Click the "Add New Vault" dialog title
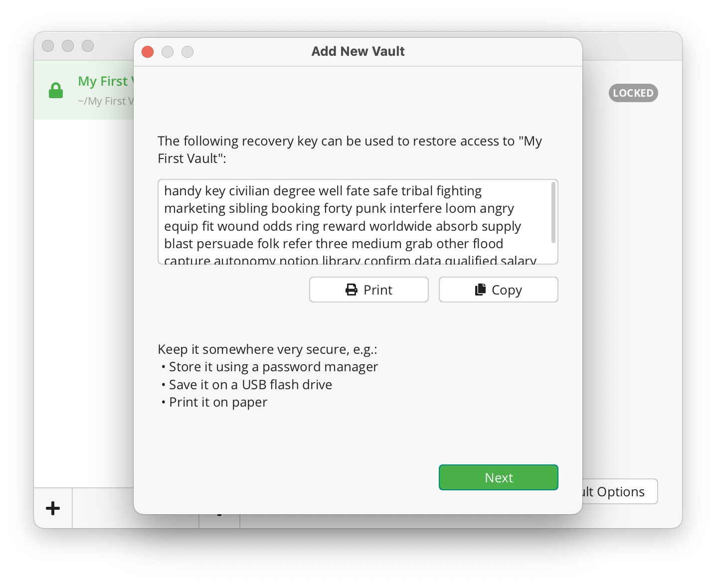This screenshot has width=716, height=588. [x=358, y=51]
